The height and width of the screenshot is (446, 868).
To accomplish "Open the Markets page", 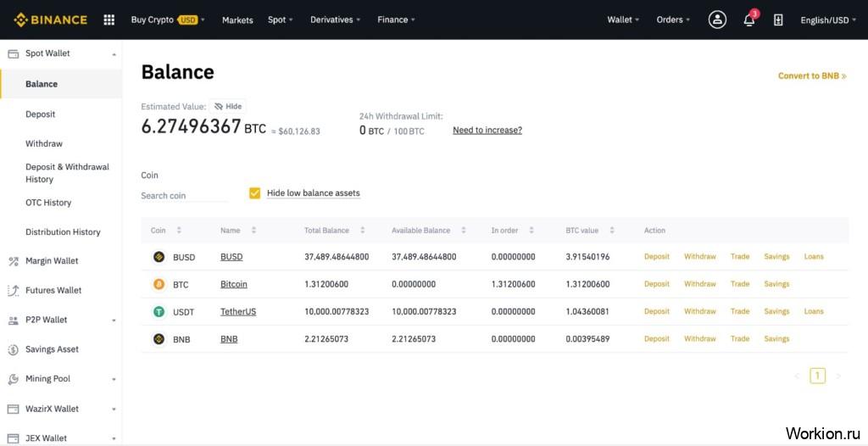I will point(237,20).
